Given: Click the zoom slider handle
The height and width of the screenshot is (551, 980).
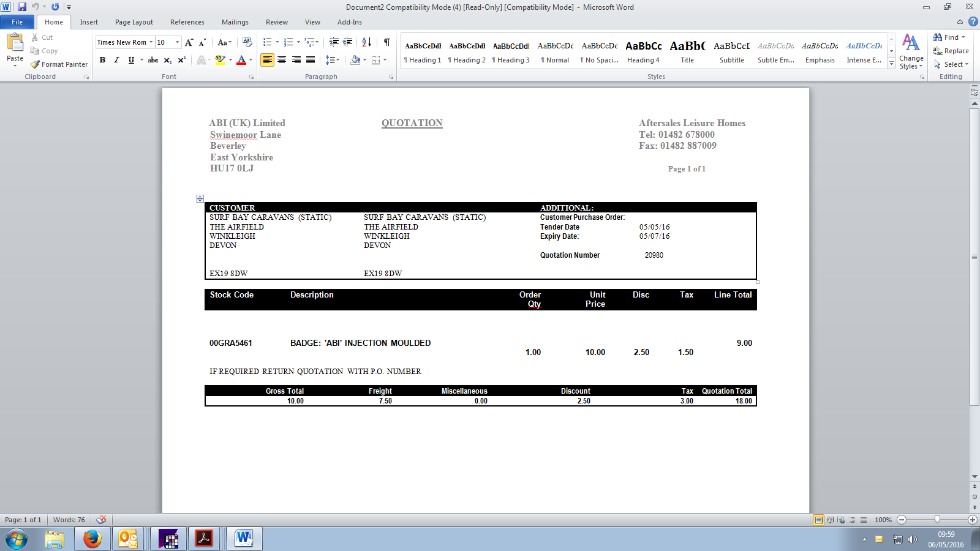Looking at the screenshot, I should coord(937,520).
